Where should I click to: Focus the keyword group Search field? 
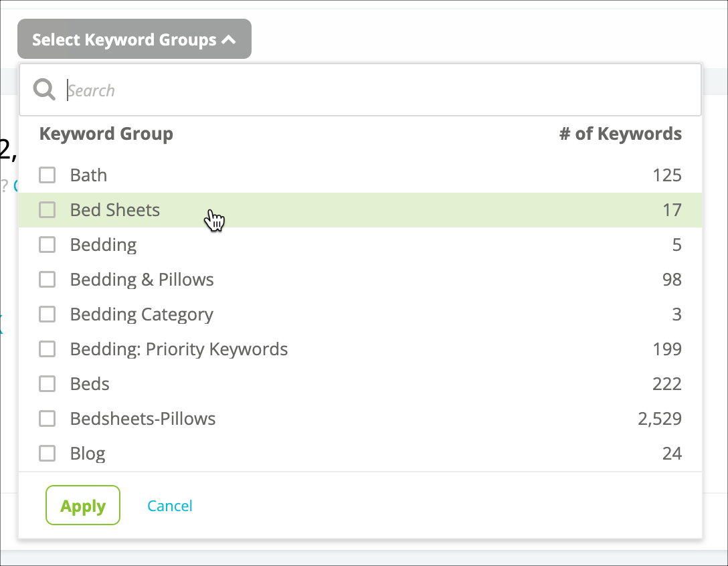pyautogui.click(x=360, y=90)
